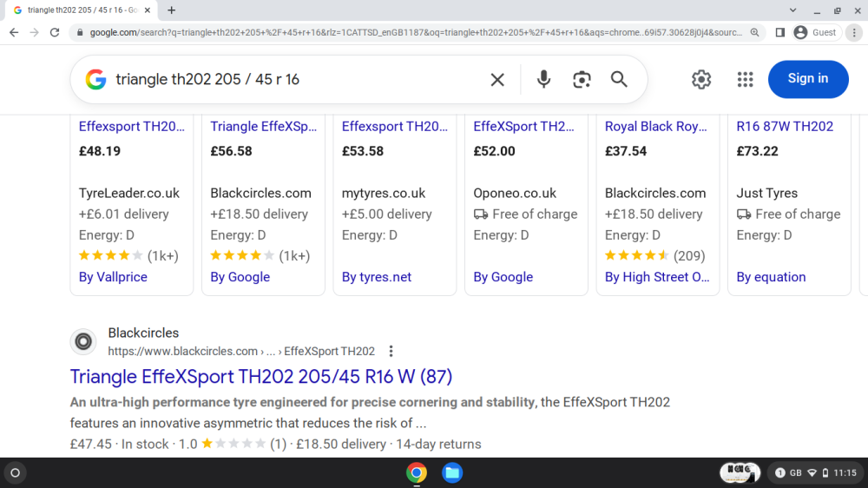868x488 pixels.
Task: Click TyreLeader.co.uk seller name
Action: pyautogui.click(x=129, y=194)
